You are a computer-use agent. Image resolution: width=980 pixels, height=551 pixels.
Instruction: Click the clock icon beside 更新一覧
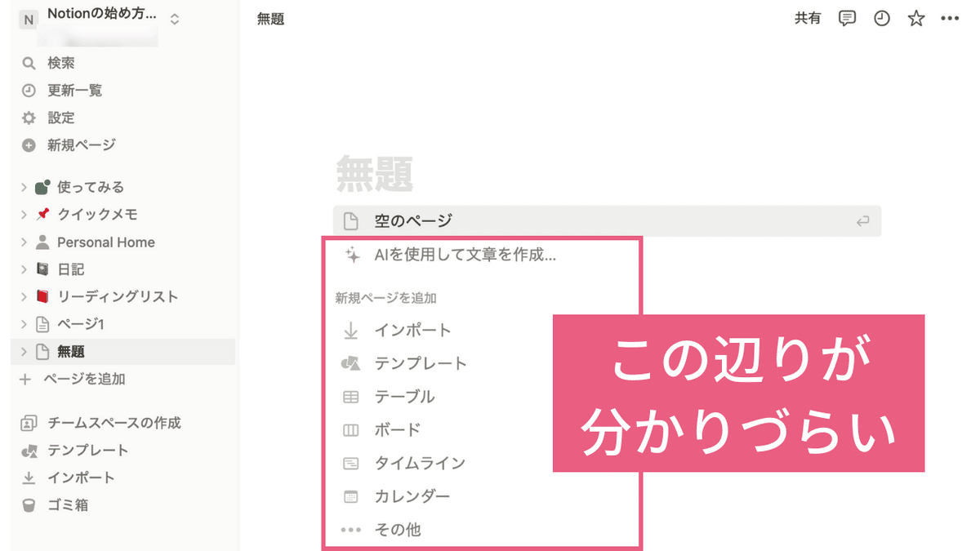point(29,91)
